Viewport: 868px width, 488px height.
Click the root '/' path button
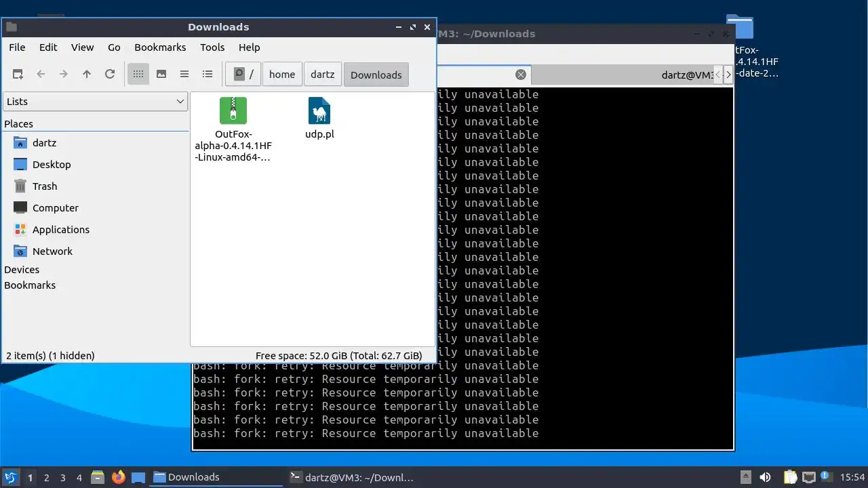(x=243, y=75)
